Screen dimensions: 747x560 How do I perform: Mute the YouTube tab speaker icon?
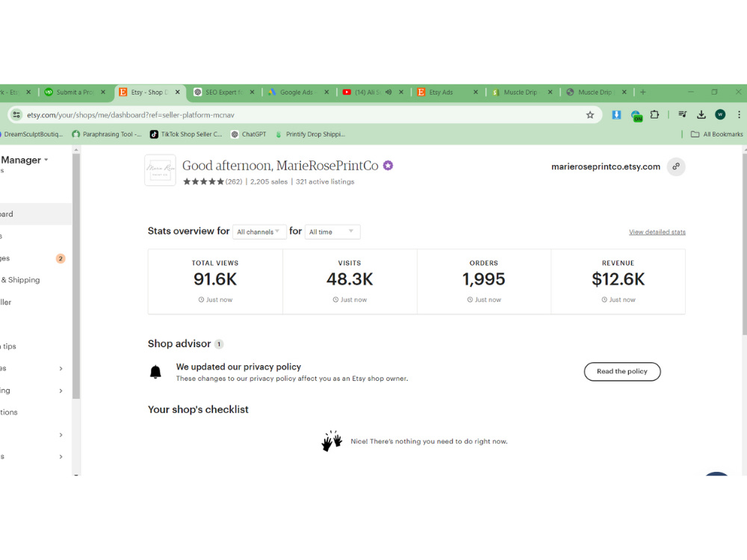point(388,92)
